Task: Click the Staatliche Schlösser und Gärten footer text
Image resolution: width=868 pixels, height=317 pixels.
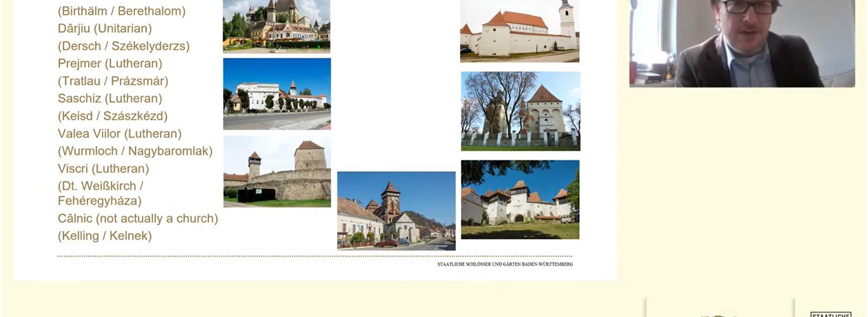Action: click(504, 264)
